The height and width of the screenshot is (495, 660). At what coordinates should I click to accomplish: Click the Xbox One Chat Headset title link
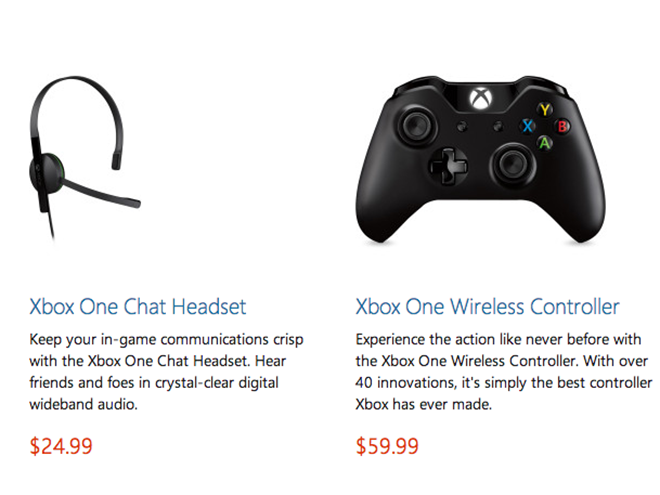[138, 306]
